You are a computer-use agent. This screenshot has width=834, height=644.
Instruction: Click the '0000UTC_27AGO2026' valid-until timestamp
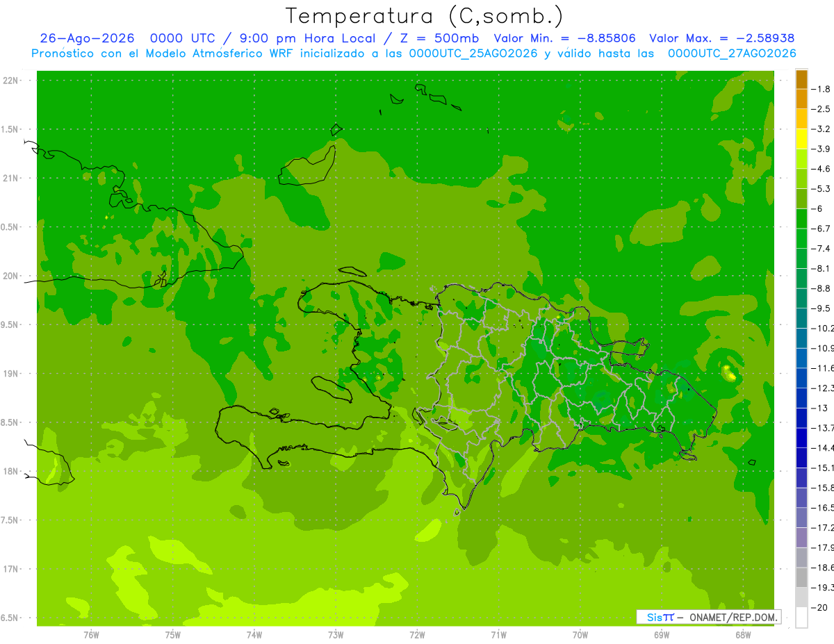[732, 53]
